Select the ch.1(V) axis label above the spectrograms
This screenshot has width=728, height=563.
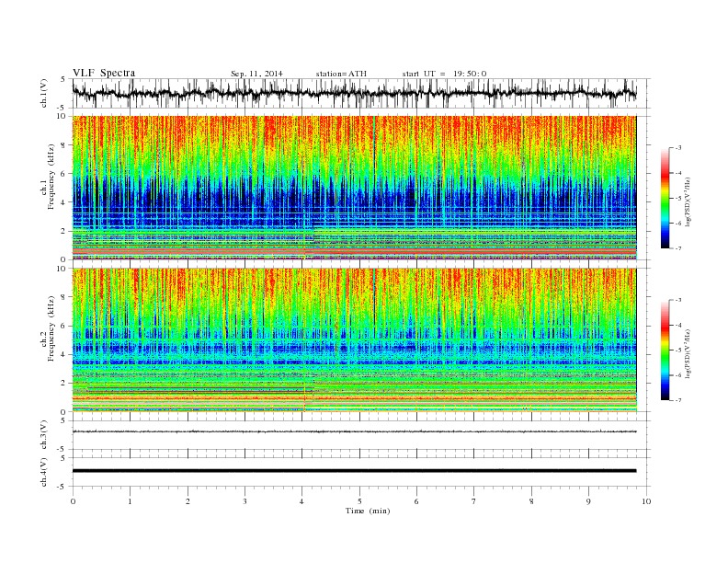pos(44,93)
